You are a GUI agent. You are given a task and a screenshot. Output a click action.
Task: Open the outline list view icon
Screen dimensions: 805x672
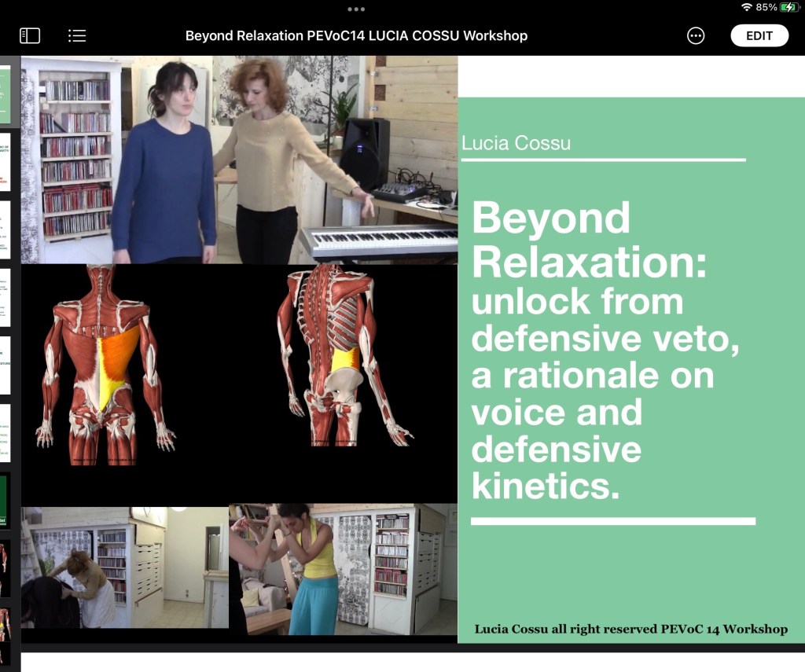[77, 35]
